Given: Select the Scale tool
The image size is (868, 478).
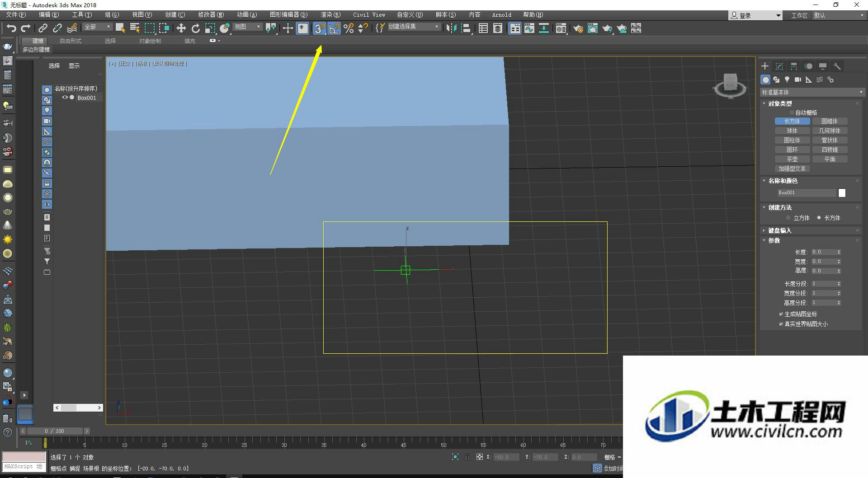Looking at the screenshot, I should point(210,28).
